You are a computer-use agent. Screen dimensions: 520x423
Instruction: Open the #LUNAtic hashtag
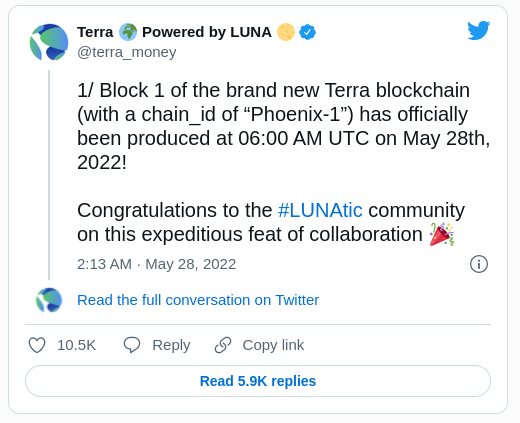click(320, 210)
